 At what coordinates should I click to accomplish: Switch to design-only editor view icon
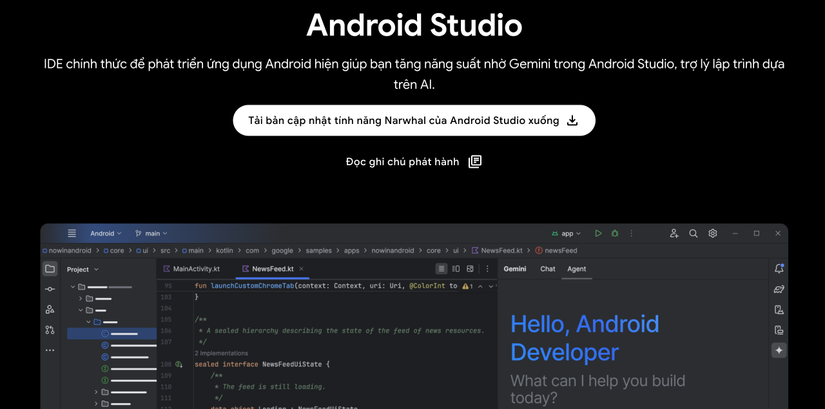coord(470,268)
